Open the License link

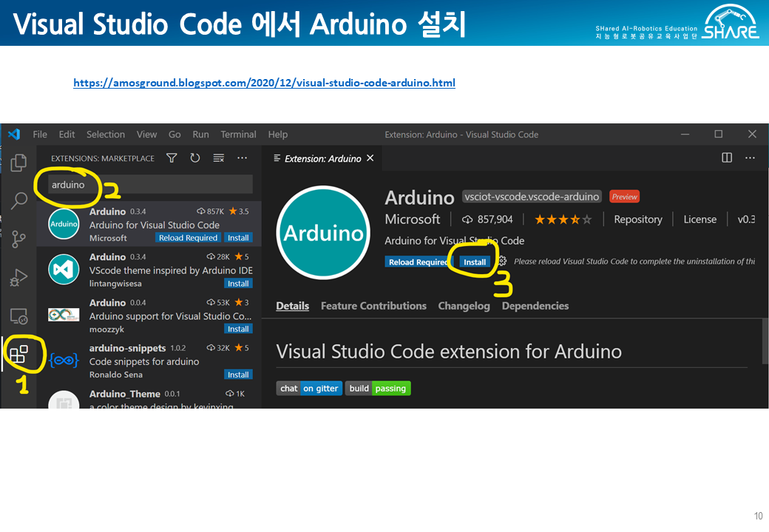(x=699, y=219)
